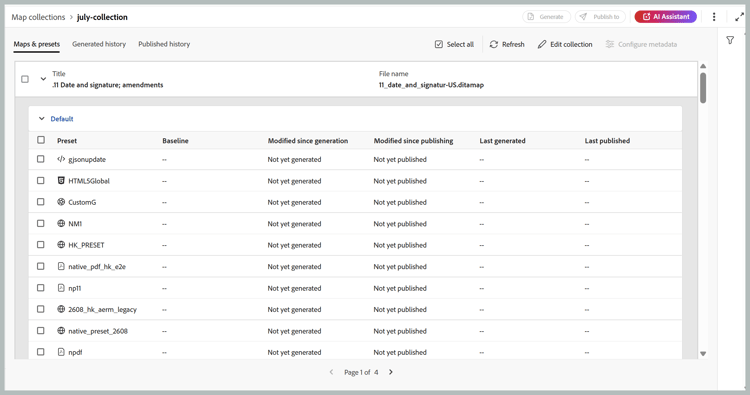Go to next page arrow
Screen dimensions: 750x395
[391, 372]
